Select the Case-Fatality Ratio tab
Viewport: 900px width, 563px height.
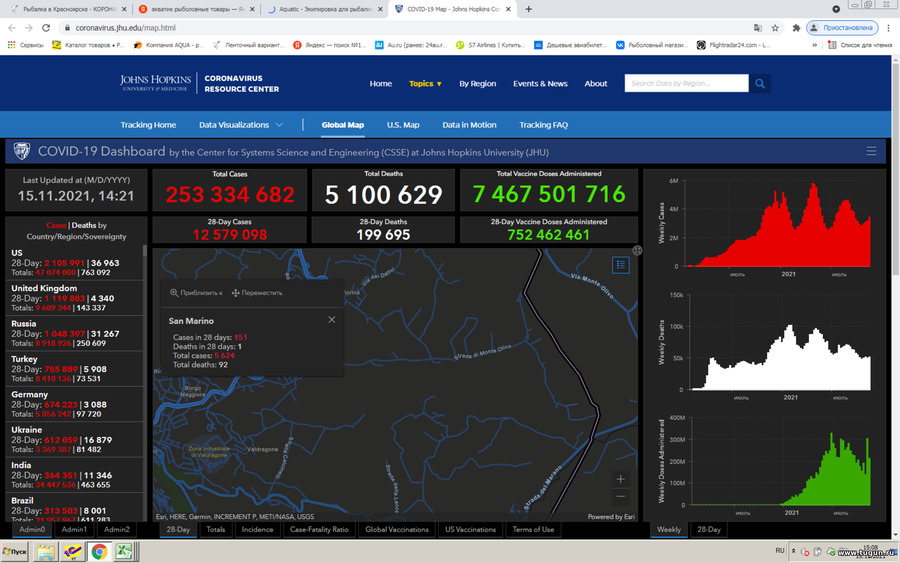[x=319, y=529]
